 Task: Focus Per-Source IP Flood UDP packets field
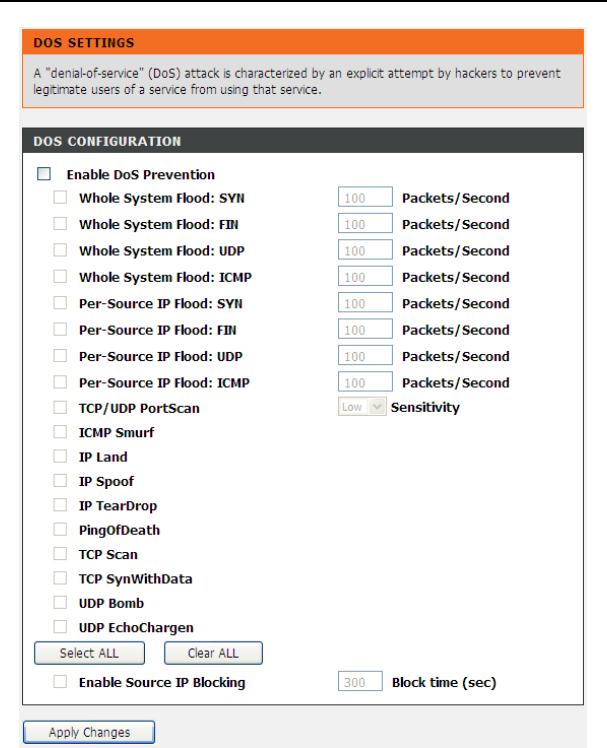[365, 356]
